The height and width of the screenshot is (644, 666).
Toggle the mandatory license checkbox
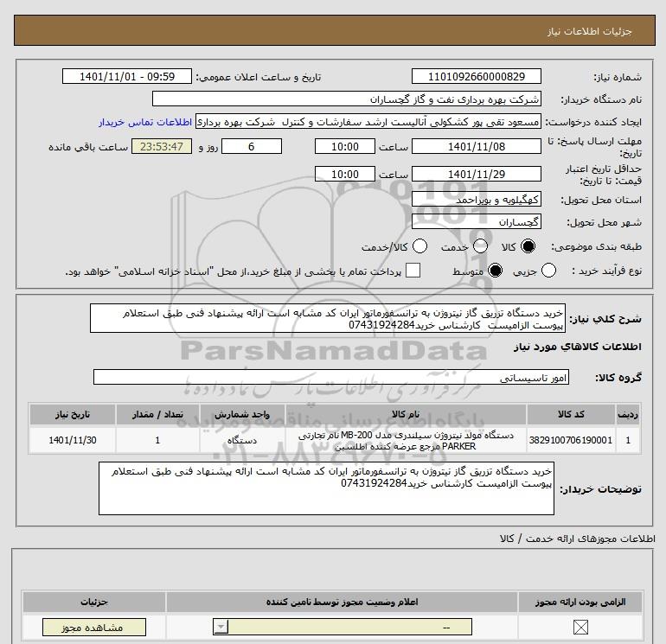(580, 628)
